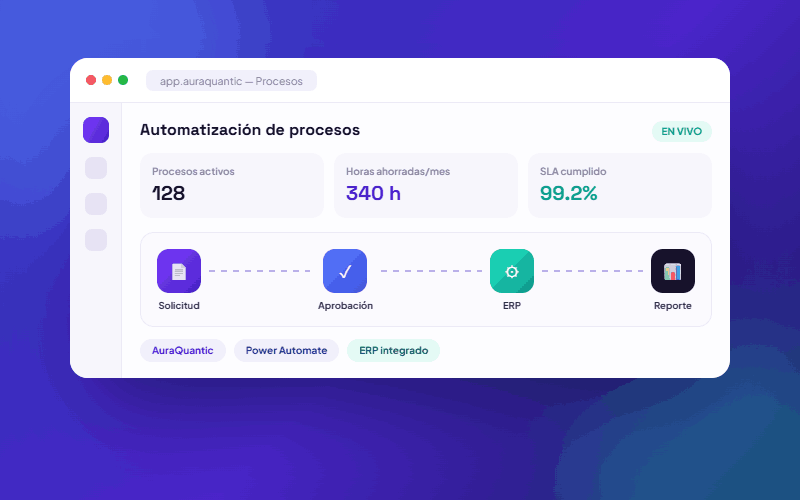Open the Horas ahorradas/mes card

426,186
